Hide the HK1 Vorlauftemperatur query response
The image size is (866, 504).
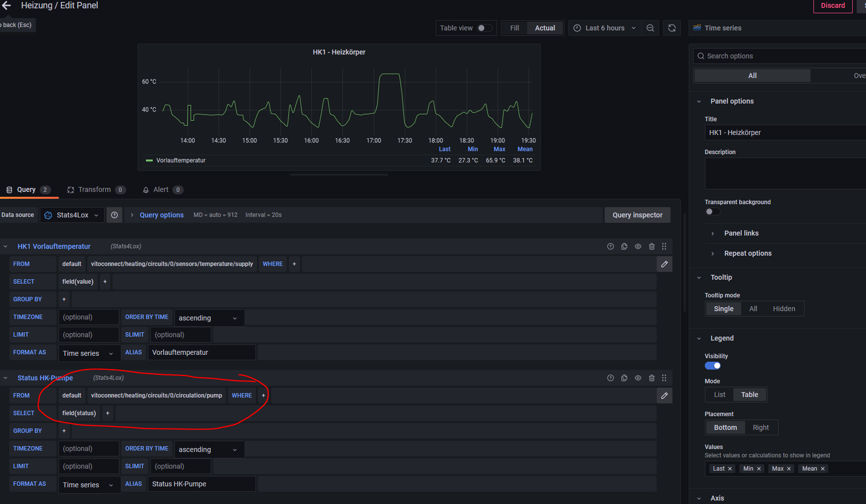638,246
